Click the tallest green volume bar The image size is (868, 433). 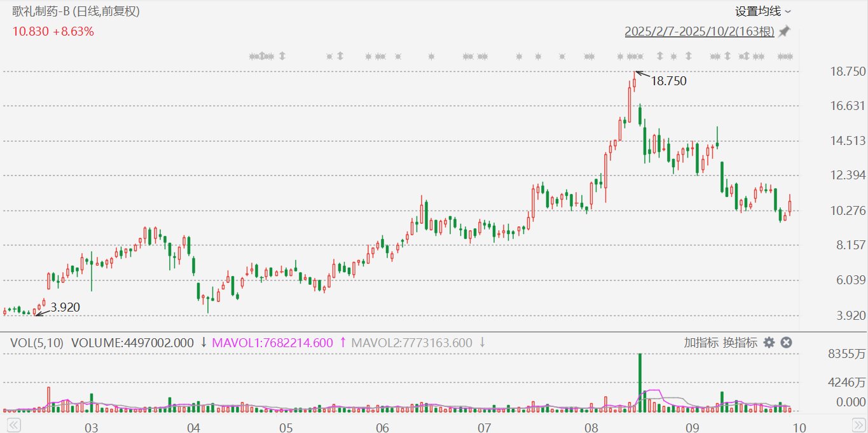pyautogui.click(x=640, y=381)
